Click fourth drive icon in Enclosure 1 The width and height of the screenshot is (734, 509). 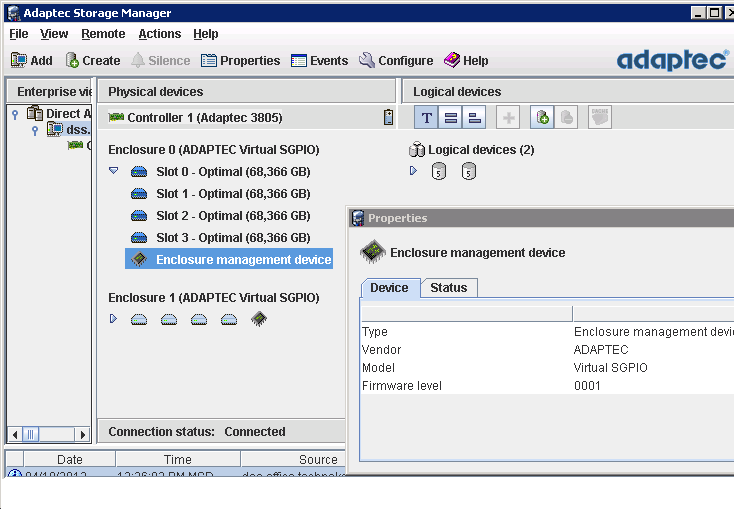(229, 320)
